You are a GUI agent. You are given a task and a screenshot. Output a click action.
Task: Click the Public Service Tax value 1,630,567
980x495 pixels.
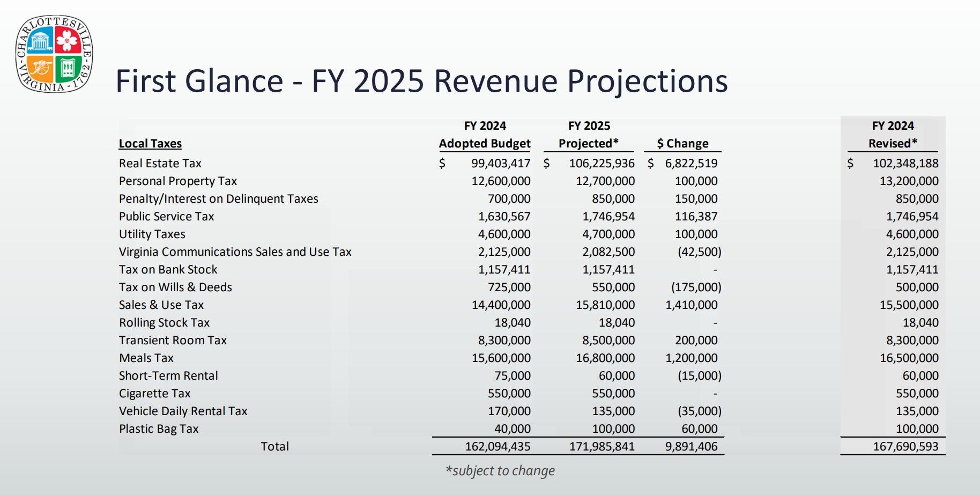click(504, 216)
